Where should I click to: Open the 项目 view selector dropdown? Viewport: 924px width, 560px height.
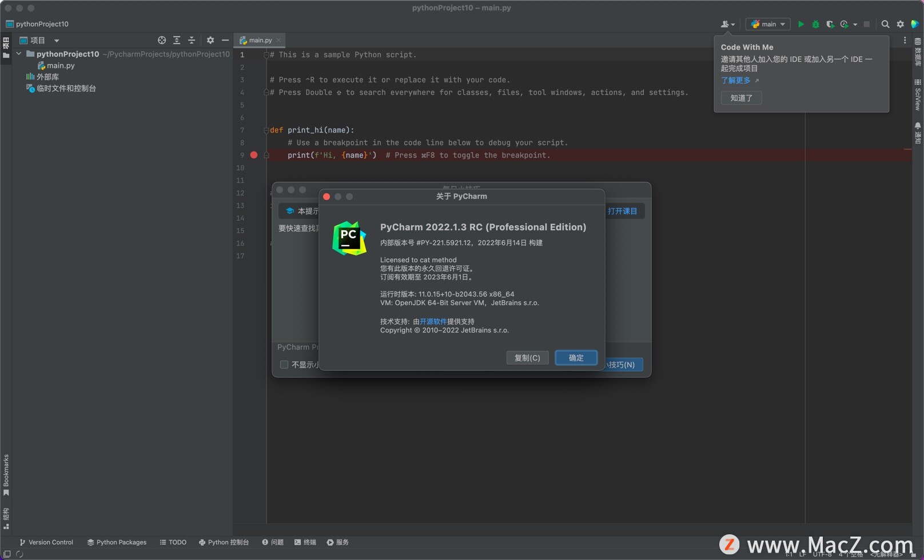point(39,40)
